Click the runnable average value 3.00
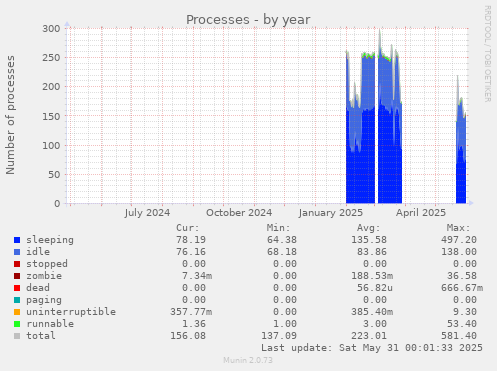Screen dimensions: 497x371 pos(375,324)
